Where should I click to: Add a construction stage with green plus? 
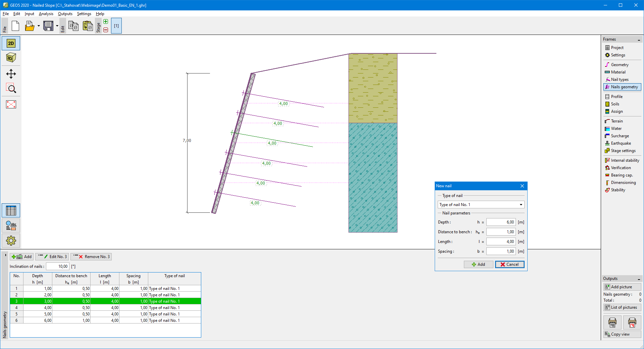(x=106, y=21)
